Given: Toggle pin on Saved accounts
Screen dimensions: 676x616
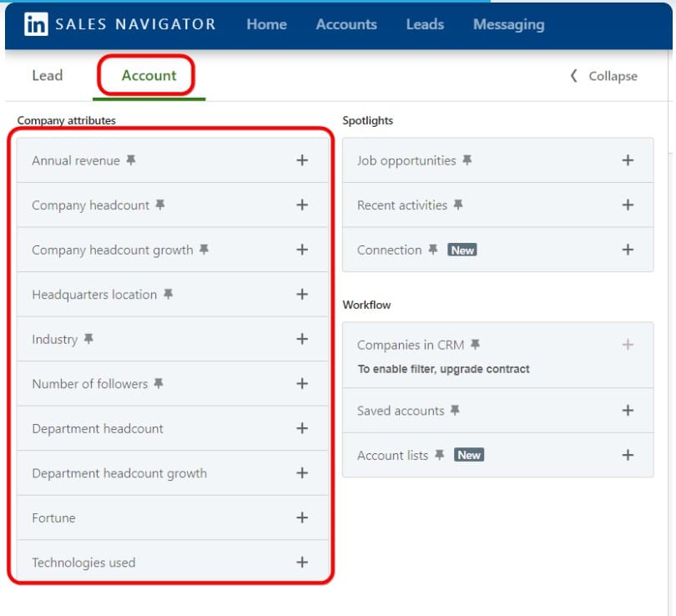Looking at the screenshot, I should click(455, 410).
